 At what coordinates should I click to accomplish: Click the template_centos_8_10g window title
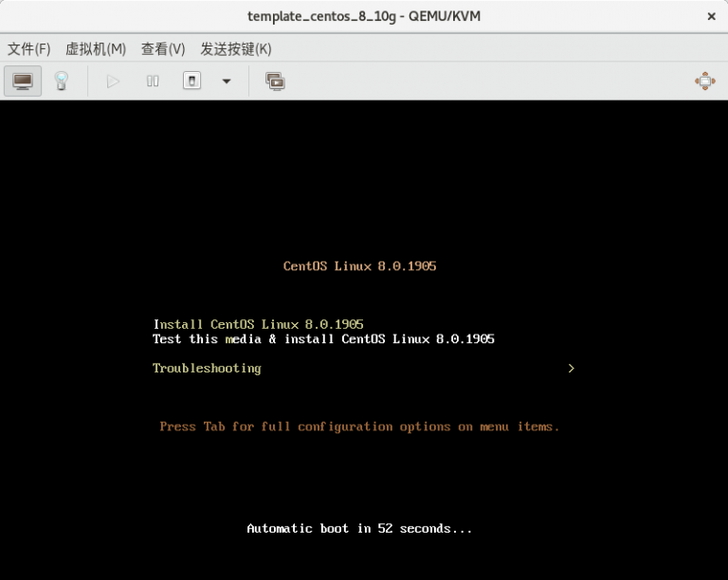(364, 17)
